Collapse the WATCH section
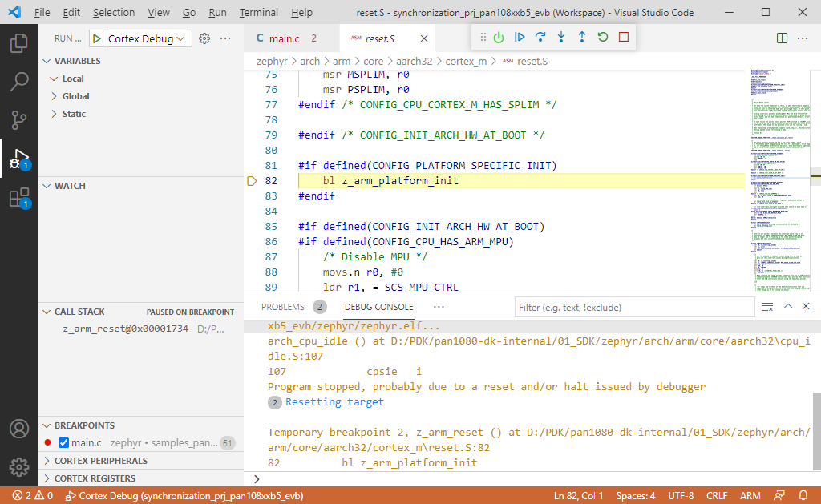Viewport: 821px width, 504px height. tap(64, 186)
